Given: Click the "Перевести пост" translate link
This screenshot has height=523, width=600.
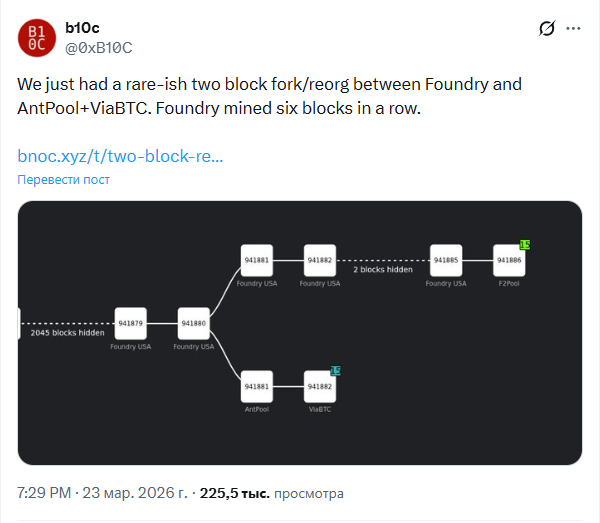Looking at the screenshot, I should pyautogui.click(x=64, y=179).
